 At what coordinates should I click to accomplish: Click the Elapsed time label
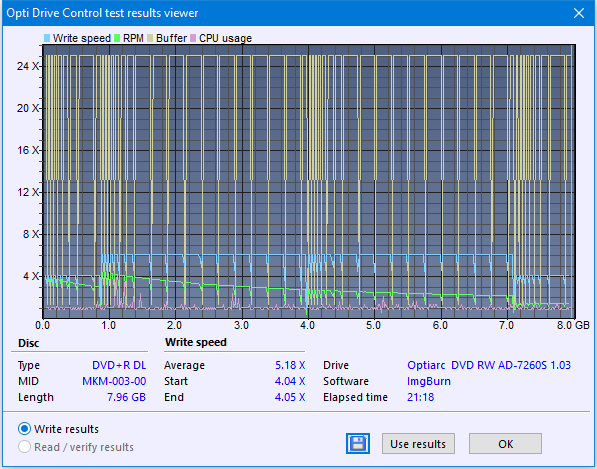[355, 397]
